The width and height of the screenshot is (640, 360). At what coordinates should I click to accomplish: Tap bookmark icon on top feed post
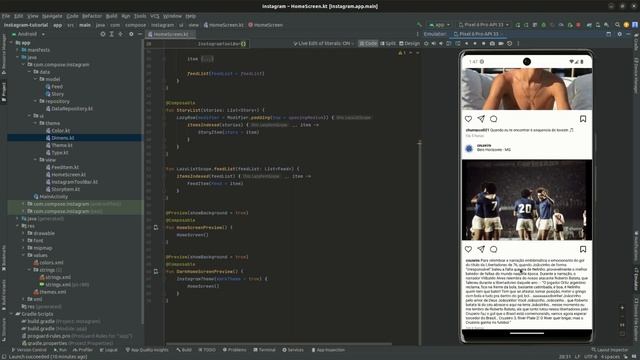click(583, 119)
